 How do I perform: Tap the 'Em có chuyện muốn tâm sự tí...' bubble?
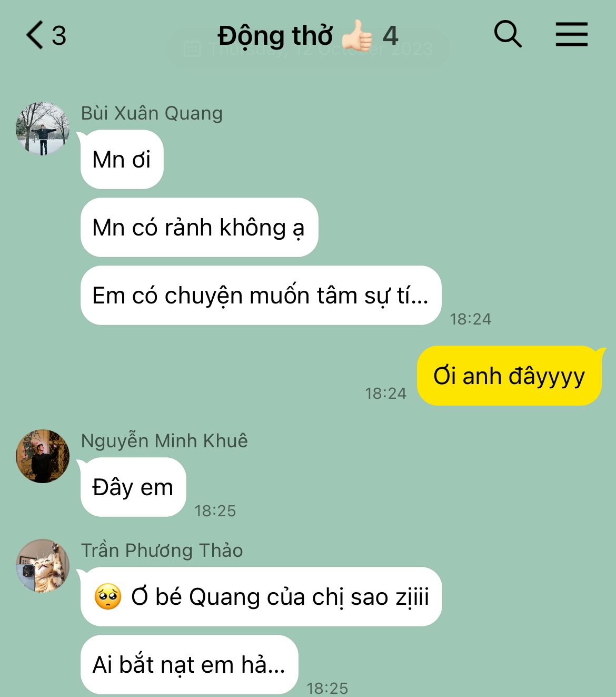tap(261, 296)
